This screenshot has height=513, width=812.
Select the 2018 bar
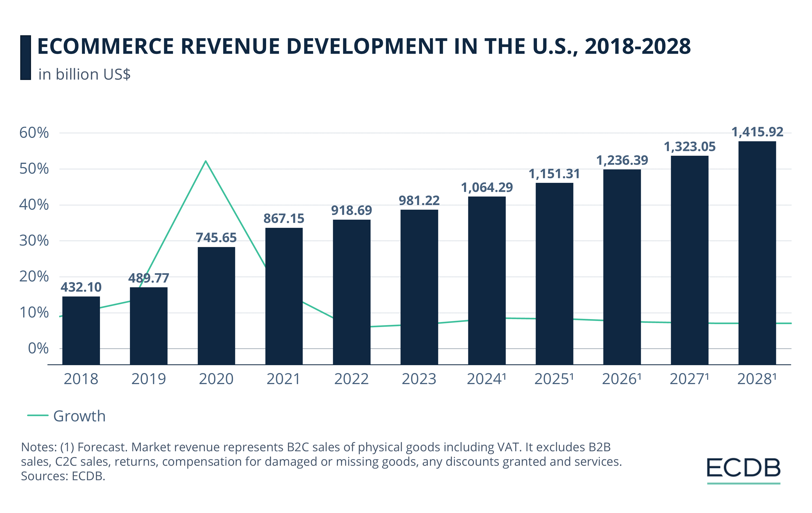coord(81,330)
